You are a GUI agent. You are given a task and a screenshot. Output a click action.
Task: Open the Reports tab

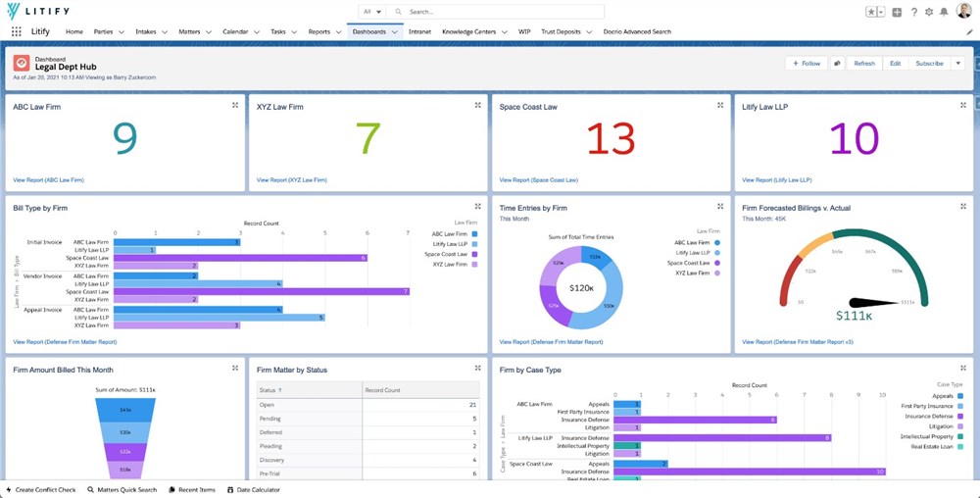click(x=319, y=32)
